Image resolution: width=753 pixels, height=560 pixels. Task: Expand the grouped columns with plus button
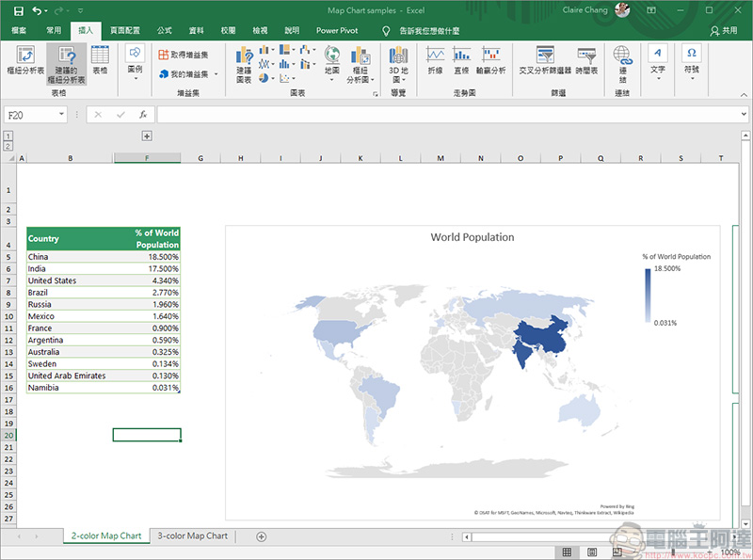(147, 136)
